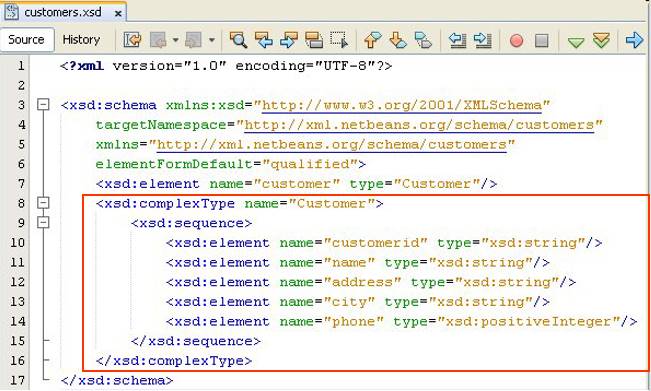This screenshot has width=651, height=391.
Task: Click line number 14 in gutter
Action: click(17, 321)
